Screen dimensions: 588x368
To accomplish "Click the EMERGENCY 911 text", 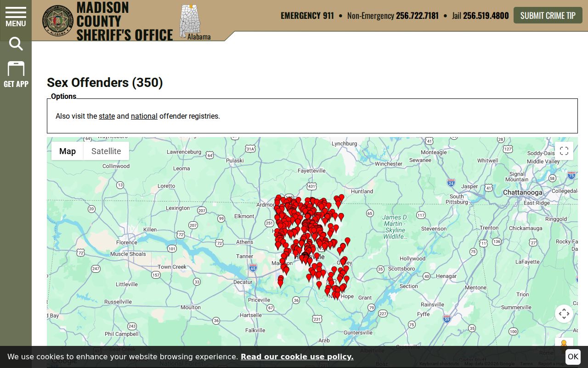I will tap(307, 16).
